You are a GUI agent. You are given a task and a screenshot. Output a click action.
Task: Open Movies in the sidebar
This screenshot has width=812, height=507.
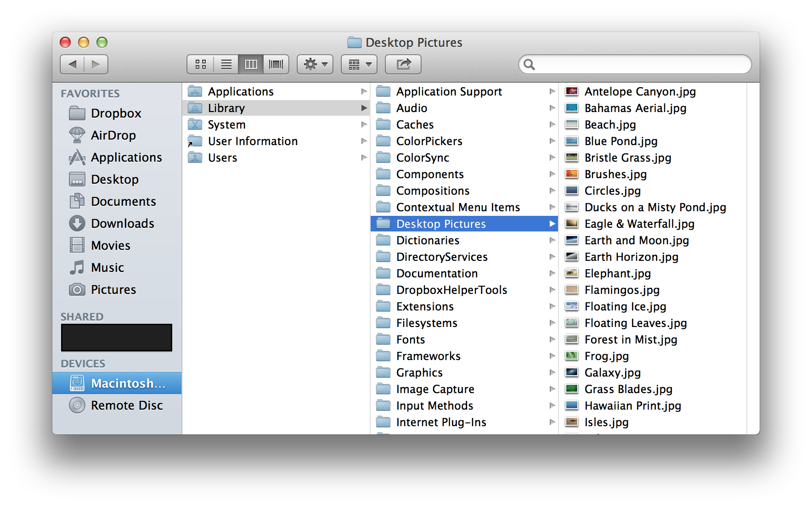tap(117, 246)
